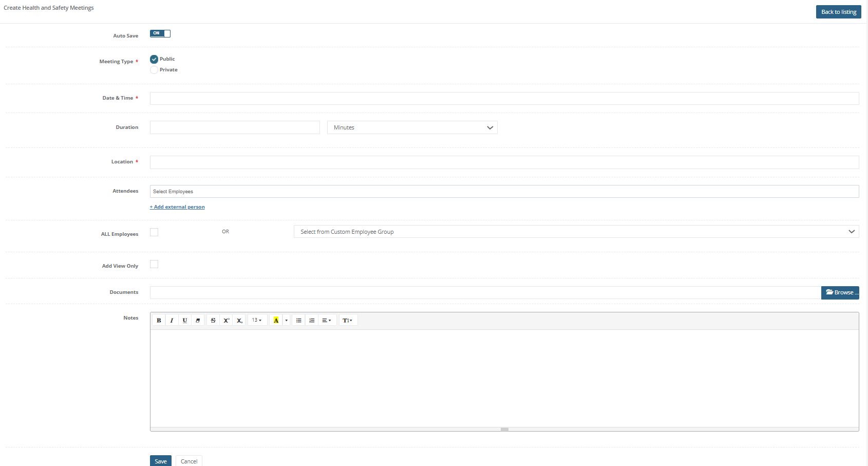Image resolution: width=868 pixels, height=466 pixels.
Task: Expand Select from Custom Employee Group dropdown
Action: pyautogui.click(x=576, y=232)
